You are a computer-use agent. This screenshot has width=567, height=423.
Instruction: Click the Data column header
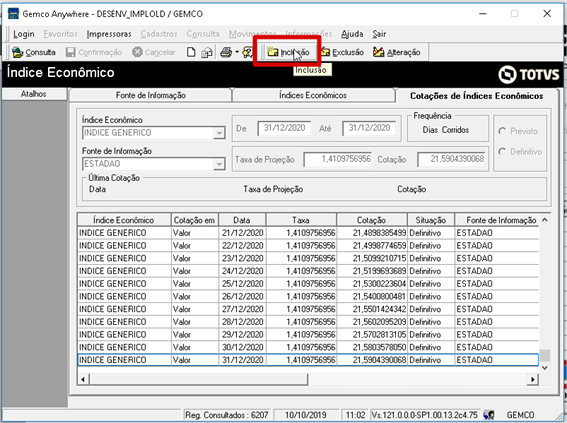[242, 220]
